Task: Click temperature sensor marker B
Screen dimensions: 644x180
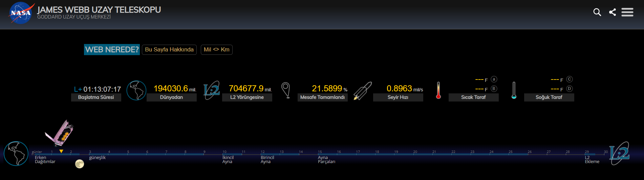Action: click(x=494, y=89)
